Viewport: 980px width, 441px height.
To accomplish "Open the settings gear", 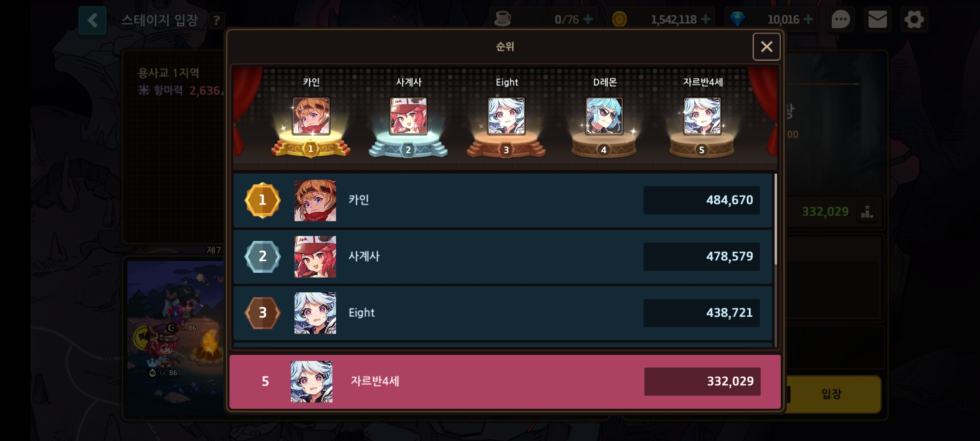I will 914,19.
